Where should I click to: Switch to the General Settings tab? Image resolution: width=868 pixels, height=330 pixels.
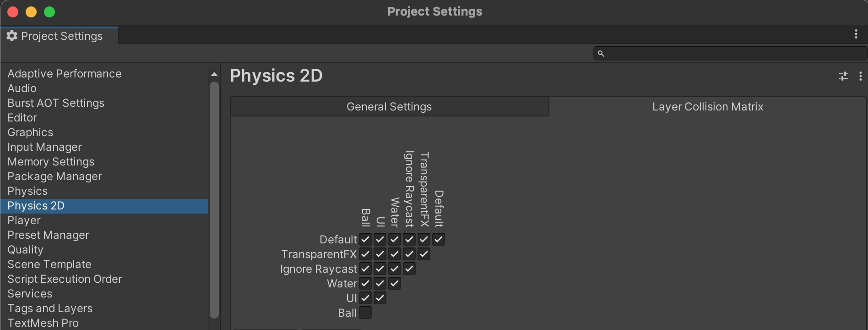(389, 107)
